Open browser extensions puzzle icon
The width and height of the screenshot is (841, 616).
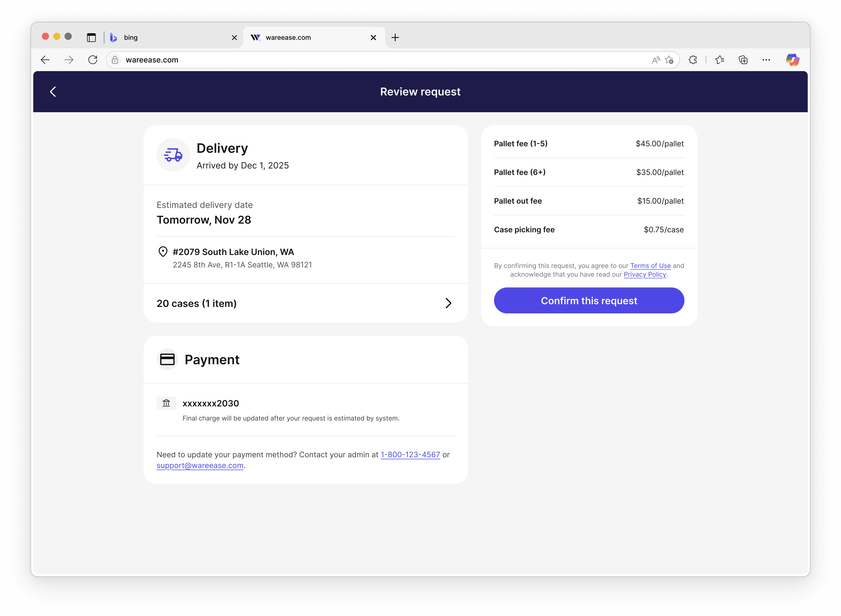[x=693, y=60]
